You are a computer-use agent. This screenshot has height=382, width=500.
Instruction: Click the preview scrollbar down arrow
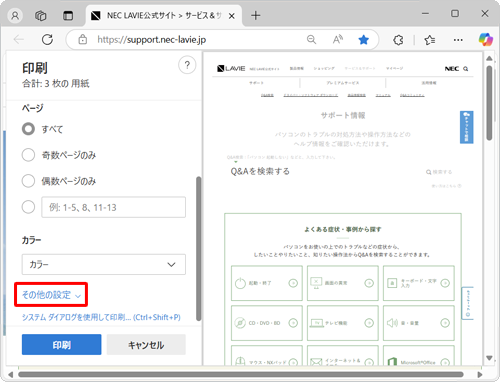[x=489, y=358]
